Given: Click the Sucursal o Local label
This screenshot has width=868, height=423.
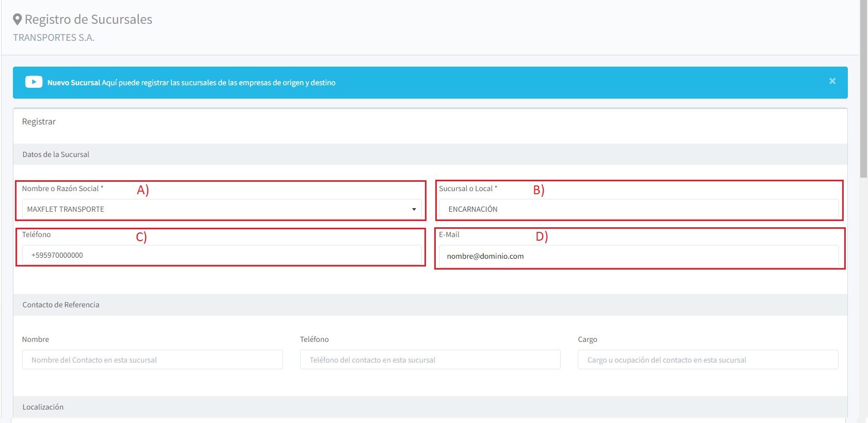Looking at the screenshot, I should click(467, 189).
